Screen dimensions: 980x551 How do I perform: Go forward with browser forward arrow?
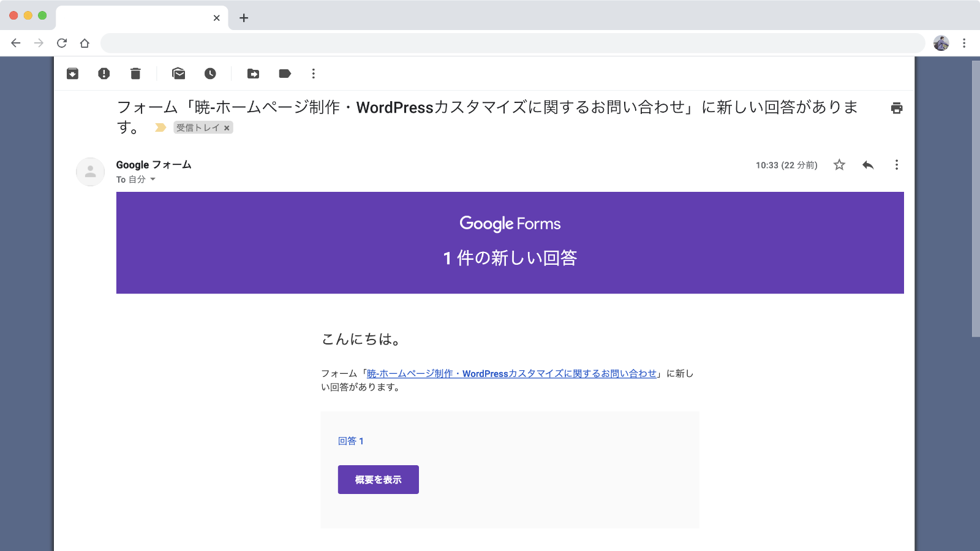[39, 43]
